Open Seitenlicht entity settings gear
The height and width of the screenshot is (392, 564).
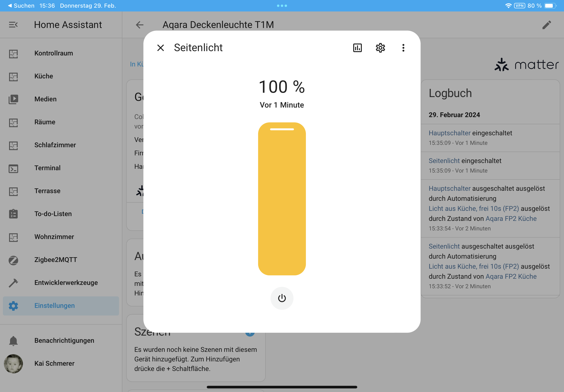380,48
